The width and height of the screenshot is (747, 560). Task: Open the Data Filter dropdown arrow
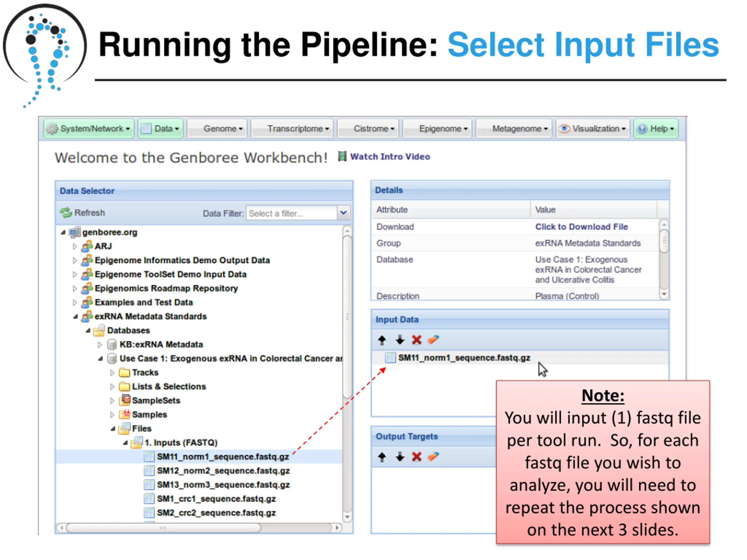pyautogui.click(x=343, y=213)
